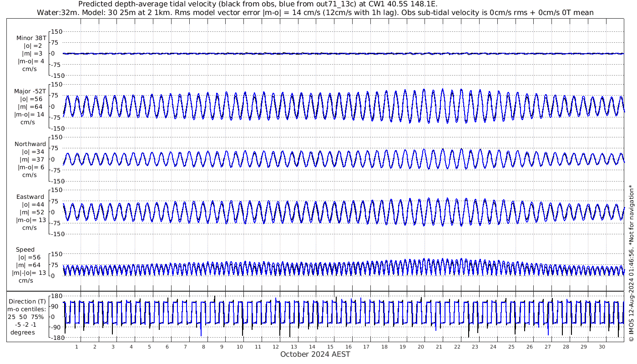Click the '-75' tick of the Eastward panel
Image resolution: width=637 pixels, height=364 pixels.
point(57,223)
